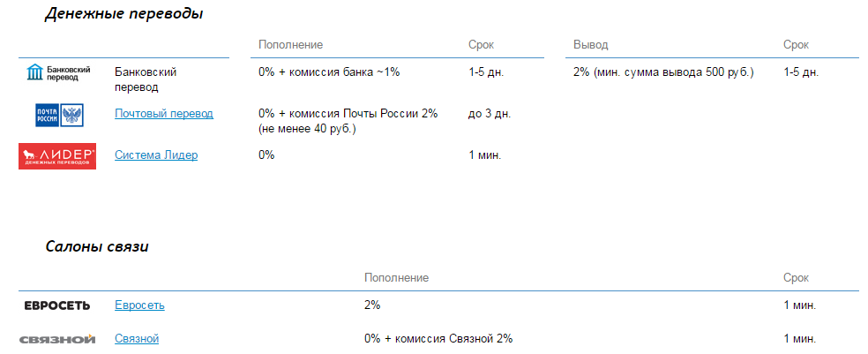Image resolution: width=868 pixels, height=354 pixels.
Task: Click Пополнение header under Денежные переводы
Action: pos(290,44)
